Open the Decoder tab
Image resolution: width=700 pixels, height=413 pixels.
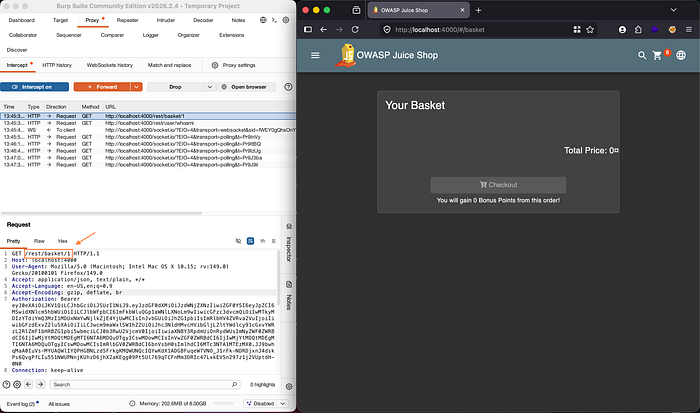point(203,20)
